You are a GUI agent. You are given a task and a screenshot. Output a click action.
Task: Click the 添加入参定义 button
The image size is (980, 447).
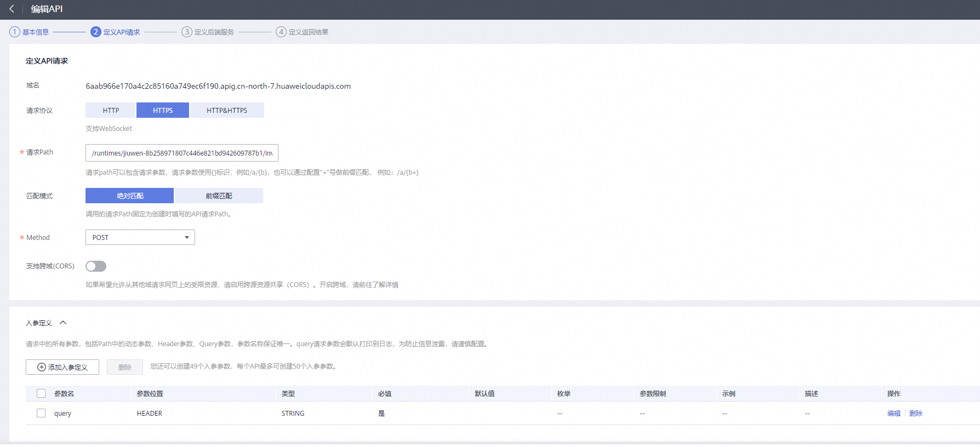click(x=62, y=367)
